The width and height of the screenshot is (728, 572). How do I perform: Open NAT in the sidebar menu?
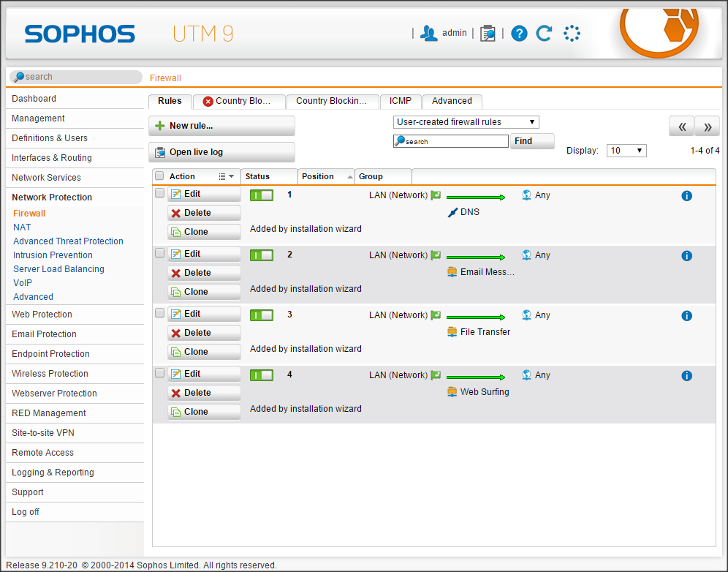[x=22, y=227]
